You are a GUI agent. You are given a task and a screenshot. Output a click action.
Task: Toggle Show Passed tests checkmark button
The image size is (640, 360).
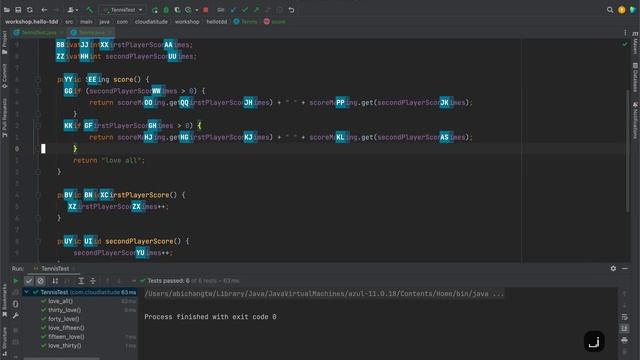pyautogui.click(x=29, y=281)
